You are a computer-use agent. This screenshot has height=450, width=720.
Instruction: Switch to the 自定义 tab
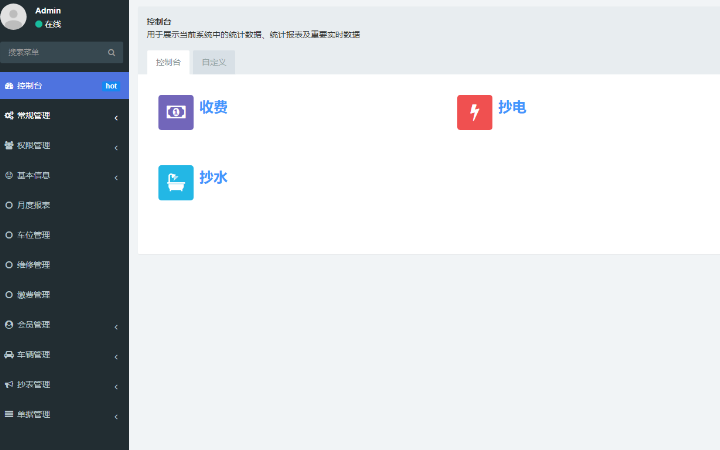214,62
